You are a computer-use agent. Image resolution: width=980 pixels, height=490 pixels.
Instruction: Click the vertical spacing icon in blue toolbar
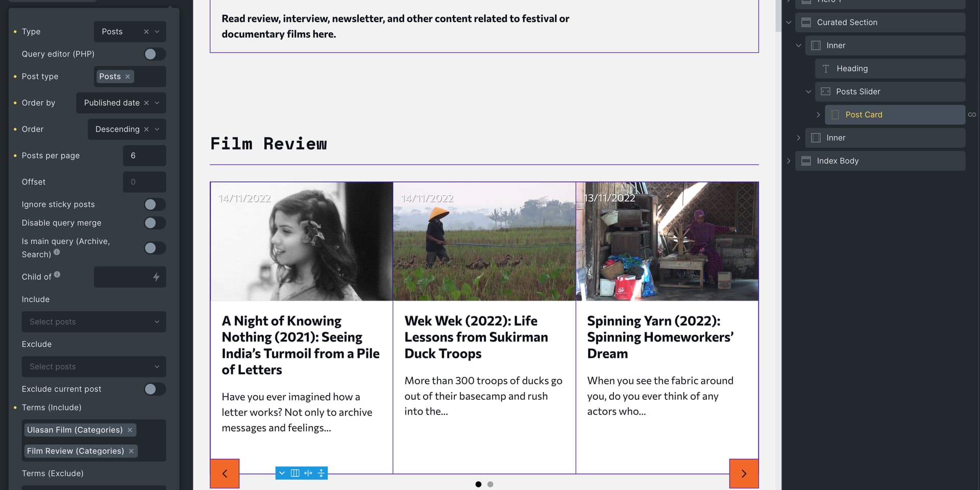coord(321,473)
